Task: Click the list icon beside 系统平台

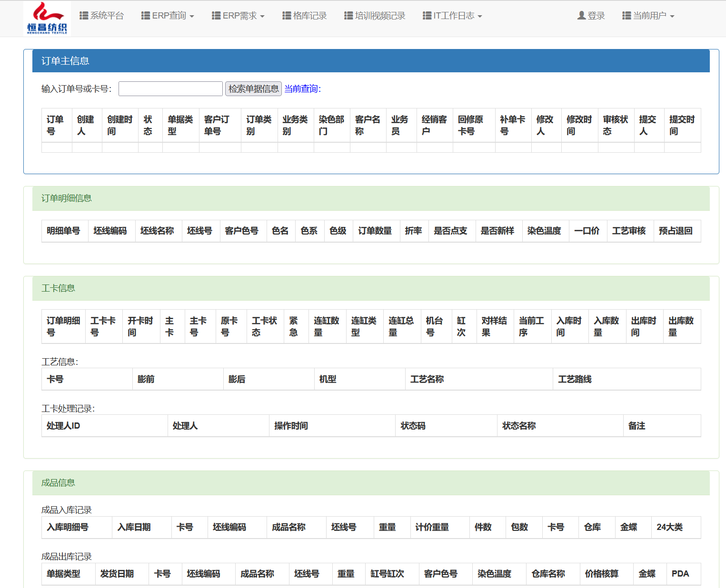Action: click(x=84, y=16)
